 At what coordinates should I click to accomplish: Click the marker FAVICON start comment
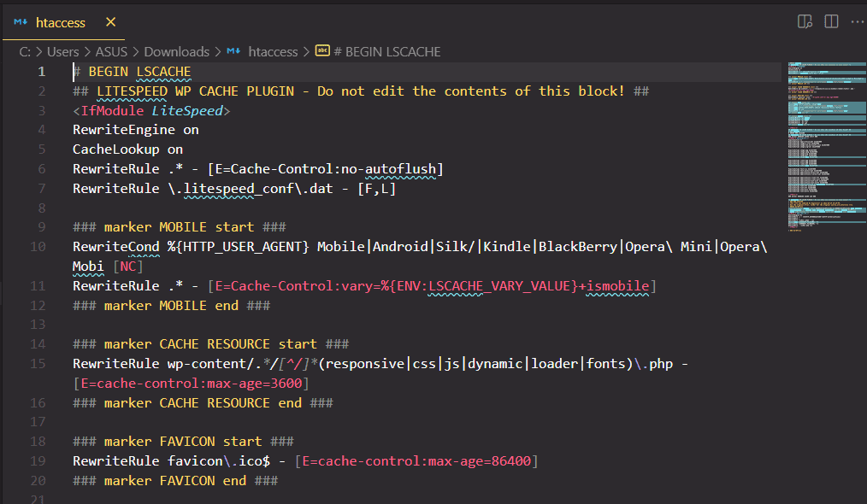pyautogui.click(x=184, y=442)
